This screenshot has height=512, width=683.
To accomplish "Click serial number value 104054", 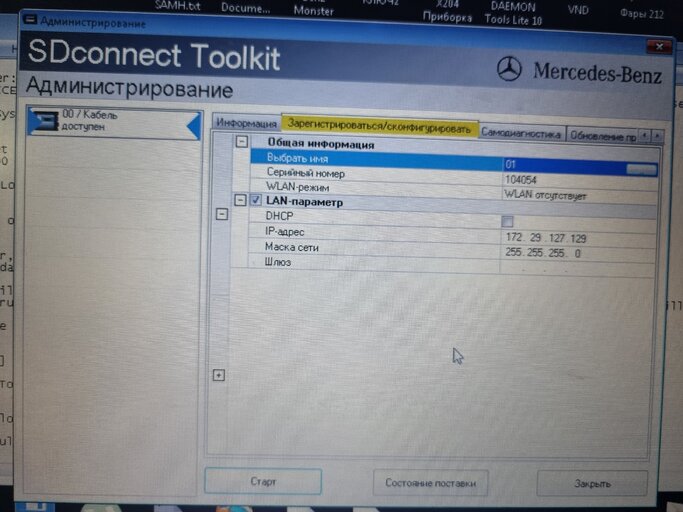I will [521, 180].
